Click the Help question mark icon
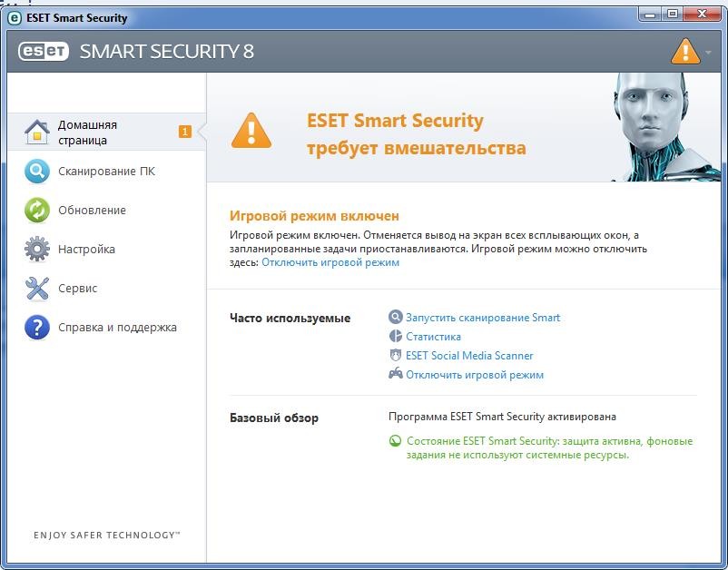The image size is (728, 570). click(x=36, y=328)
